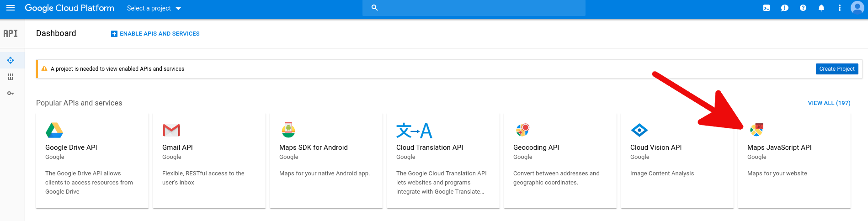Open the Google Drive API title

pos(71,147)
